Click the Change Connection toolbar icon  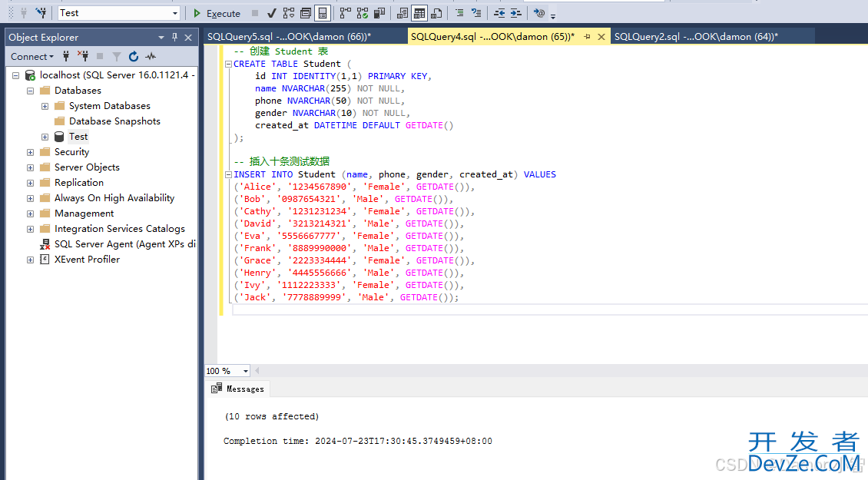click(41, 13)
